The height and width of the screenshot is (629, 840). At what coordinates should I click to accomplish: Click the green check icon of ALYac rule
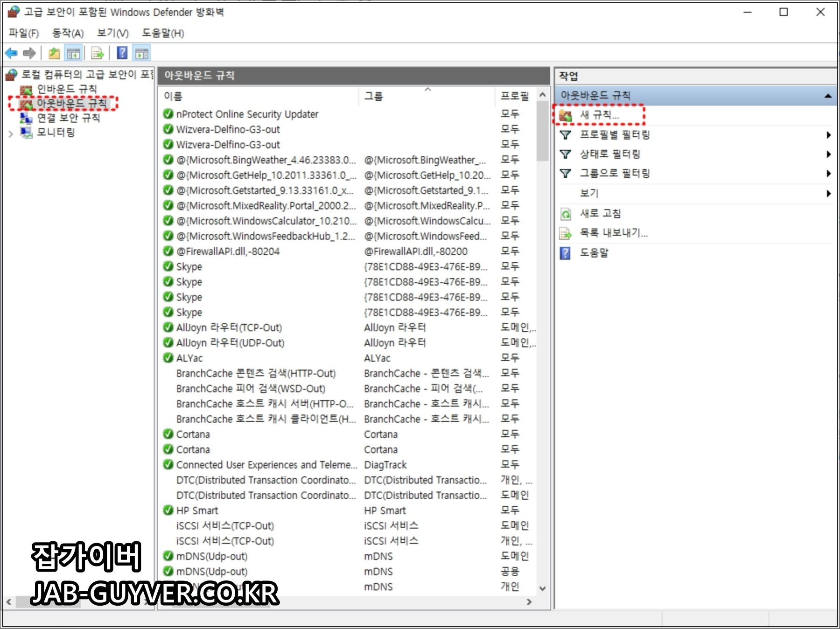(168, 358)
